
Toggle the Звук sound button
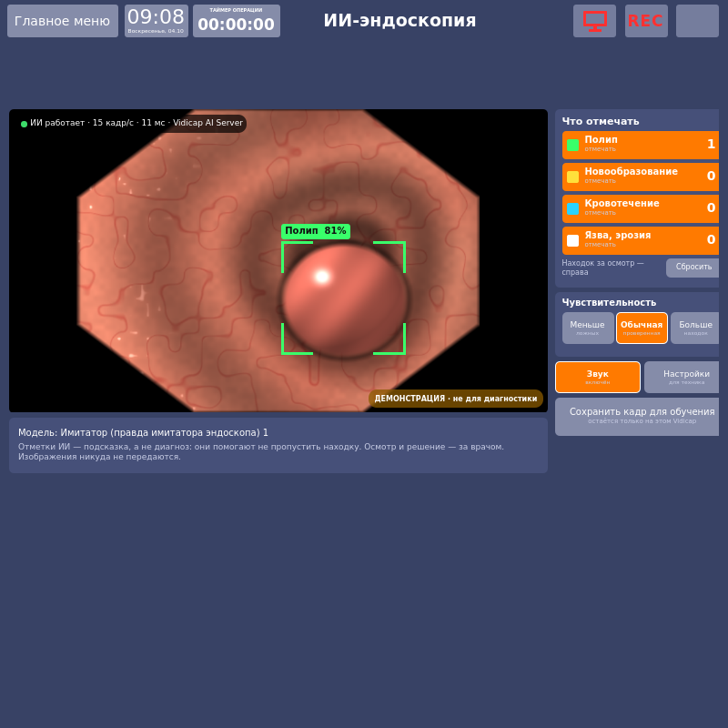click(598, 377)
